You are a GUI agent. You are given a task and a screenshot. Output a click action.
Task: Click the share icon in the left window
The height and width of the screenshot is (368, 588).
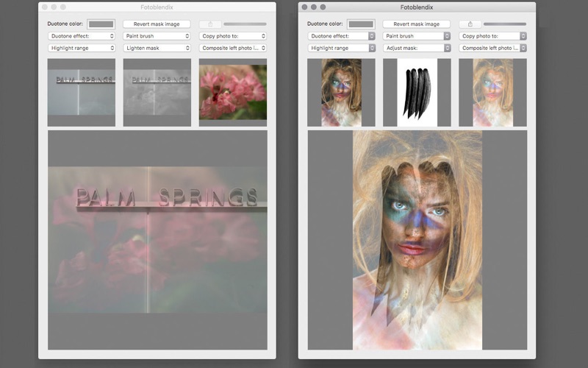pyautogui.click(x=210, y=24)
